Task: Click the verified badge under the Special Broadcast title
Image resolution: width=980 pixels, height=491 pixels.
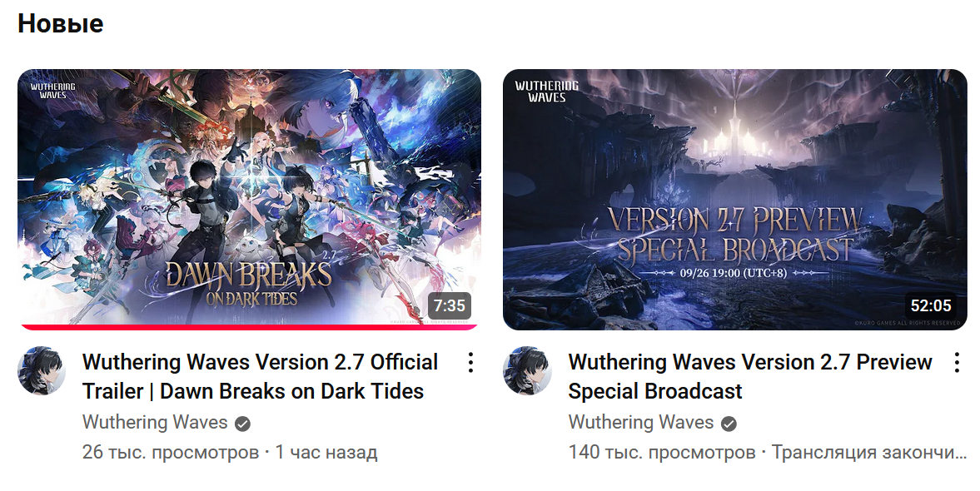Action: 729,424
